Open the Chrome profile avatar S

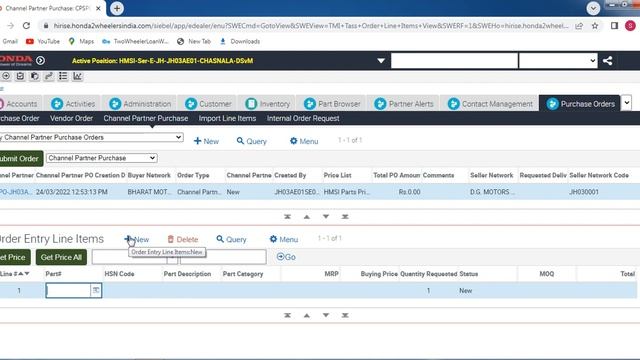coord(630,26)
